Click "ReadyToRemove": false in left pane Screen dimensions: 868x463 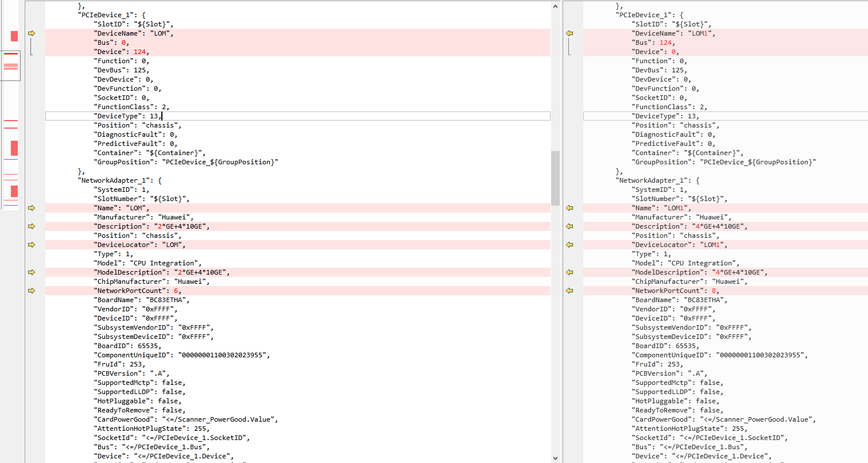[x=139, y=410]
